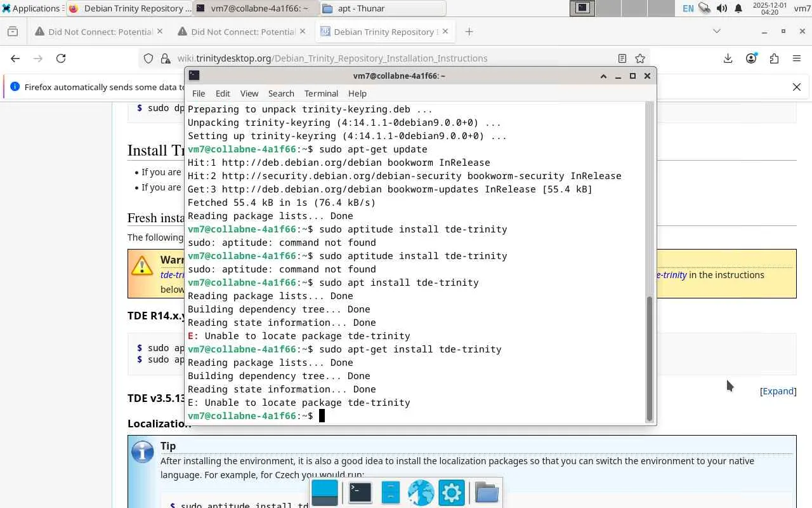
Task: Launch the terminal emulator from the dock
Action: [x=360, y=493]
